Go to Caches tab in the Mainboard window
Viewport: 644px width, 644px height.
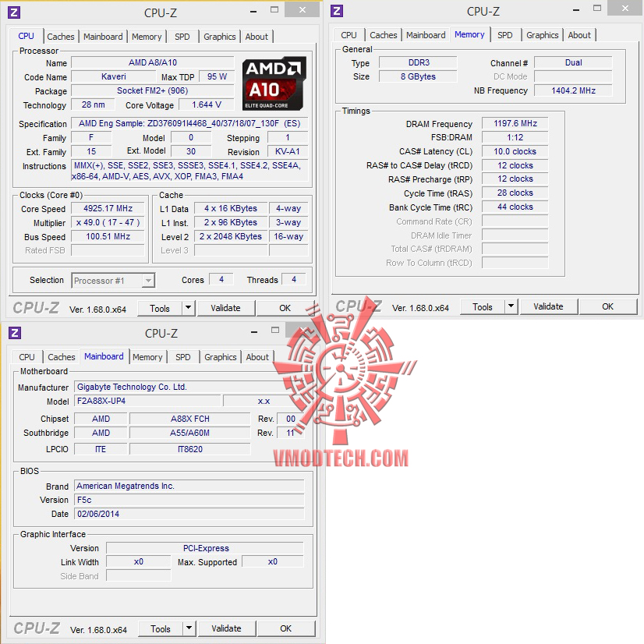pos(61,357)
